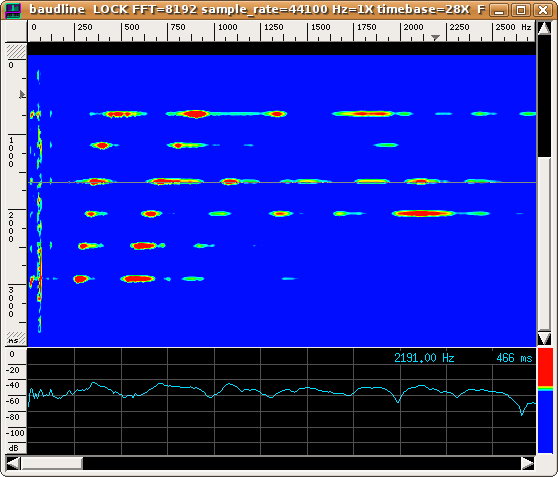Image resolution: width=558 pixels, height=477 pixels.
Task: Maximize the baudline window
Action: pyautogui.click(x=521, y=10)
